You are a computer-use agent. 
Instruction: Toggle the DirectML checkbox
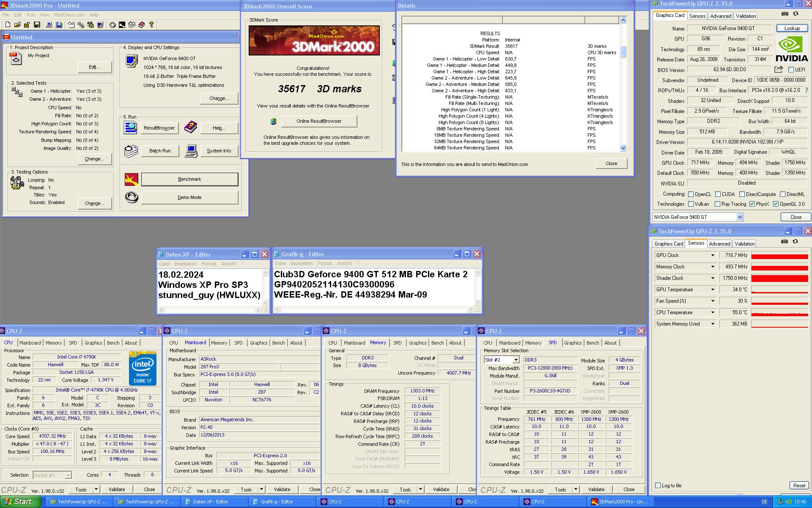pyautogui.click(x=782, y=194)
